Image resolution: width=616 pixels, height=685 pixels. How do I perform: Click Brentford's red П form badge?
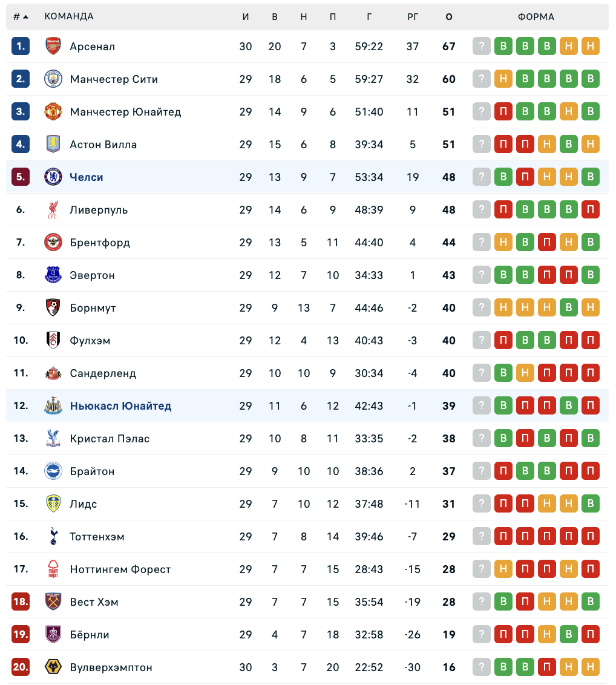point(546,243)
